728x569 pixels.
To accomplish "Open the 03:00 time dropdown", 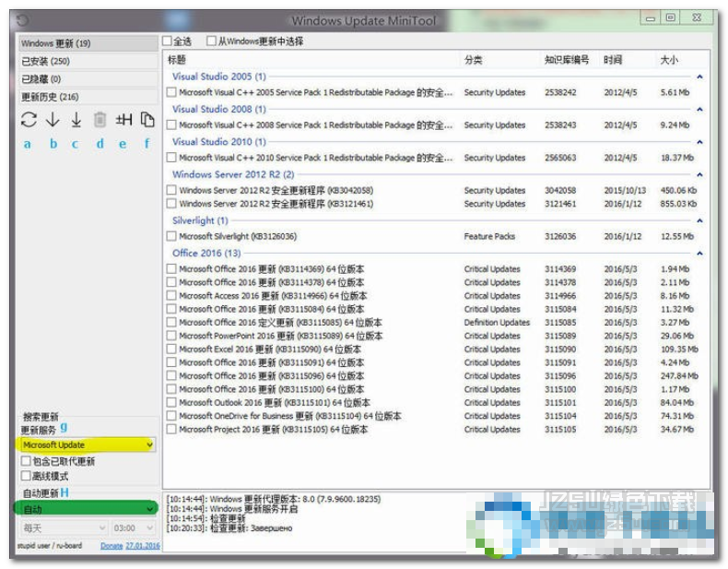I will (134, 528).
